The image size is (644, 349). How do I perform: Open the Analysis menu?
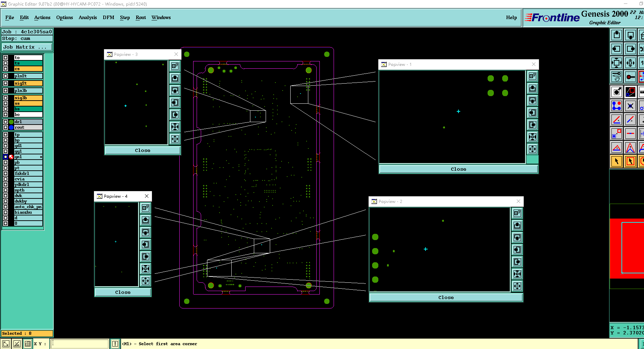[88, 17]
